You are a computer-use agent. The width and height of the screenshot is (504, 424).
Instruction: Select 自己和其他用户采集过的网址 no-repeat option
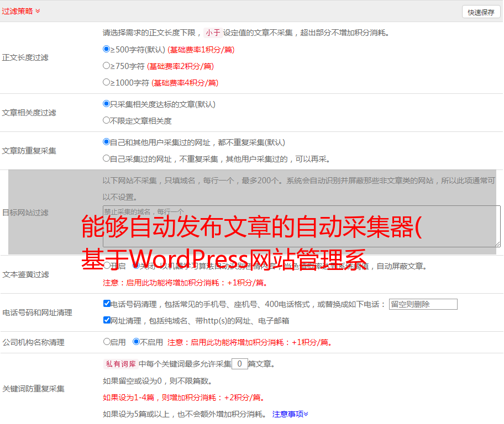click(x=107, y=142)
